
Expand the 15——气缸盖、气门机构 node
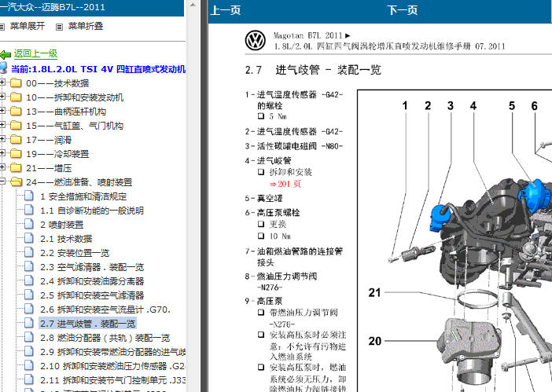2,124
